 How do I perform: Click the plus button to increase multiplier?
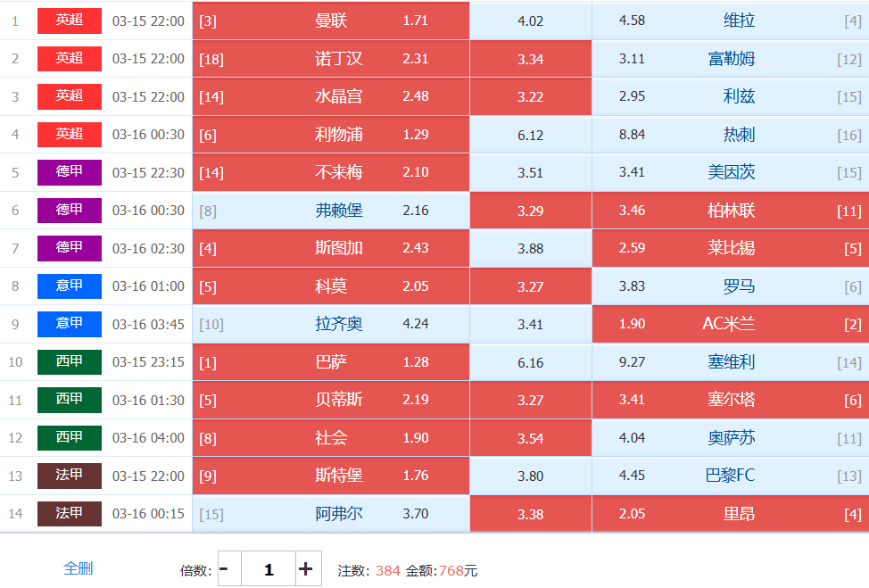click(x=306, y=568)
